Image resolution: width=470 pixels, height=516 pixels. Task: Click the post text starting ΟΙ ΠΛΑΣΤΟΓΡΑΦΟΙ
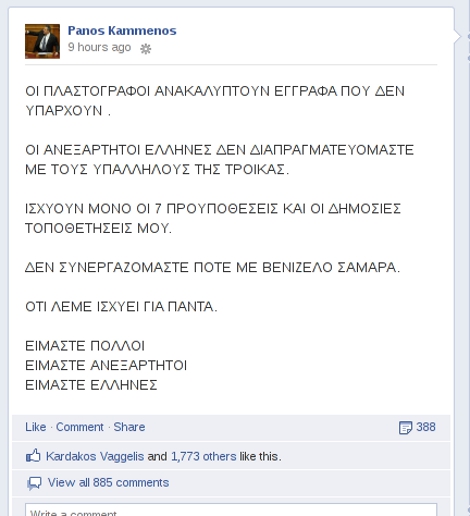(215, 101)
